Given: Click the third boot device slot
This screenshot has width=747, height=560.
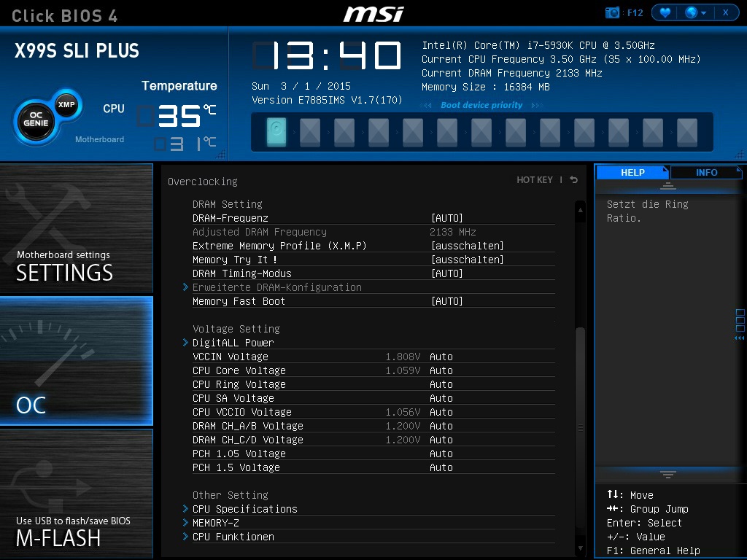Looking at the screenshot, I should point(344,132).
